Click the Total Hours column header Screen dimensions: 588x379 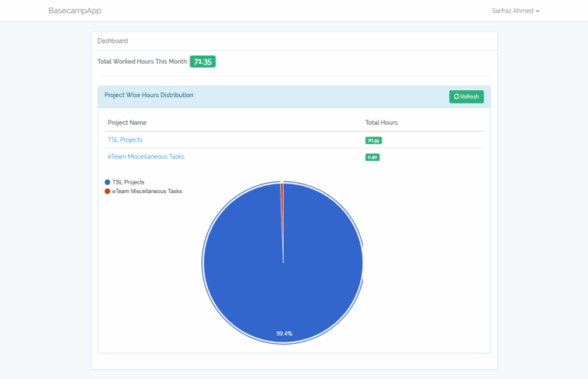pyautogui.click(x=381, y=123)
